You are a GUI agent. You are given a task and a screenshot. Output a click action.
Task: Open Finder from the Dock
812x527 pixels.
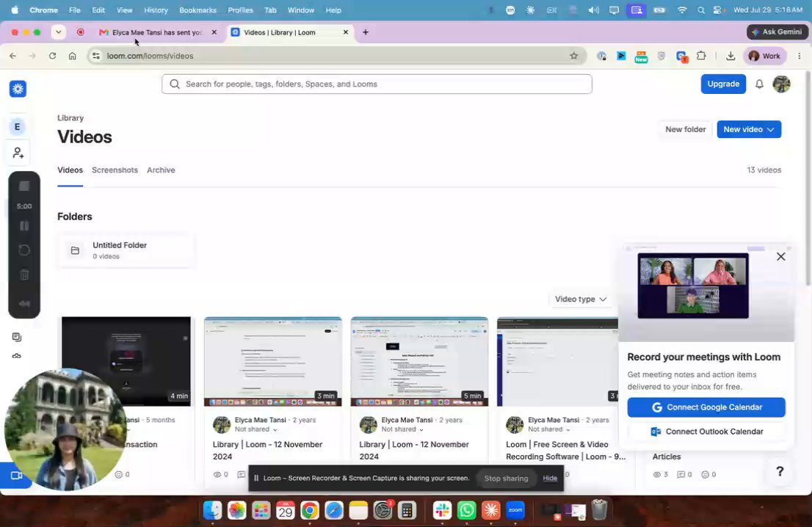coord(212,511)
